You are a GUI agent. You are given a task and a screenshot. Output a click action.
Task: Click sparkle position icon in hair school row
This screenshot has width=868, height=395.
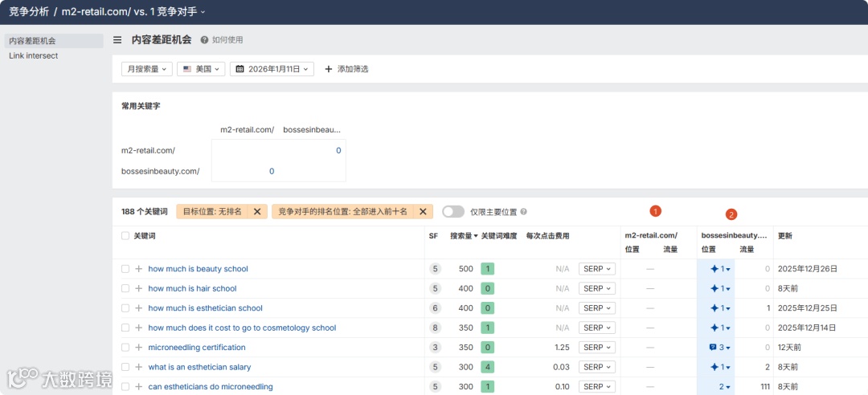pyautogui.click(x=714, y=288)
